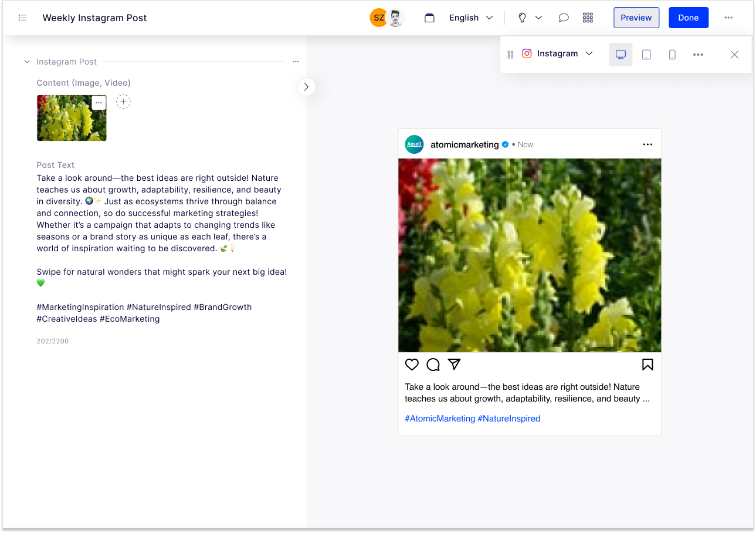This screenshot has height=533, width=756.
Task: Click the hashtags line in the post text
Action: pyautogui.click(x=144, y=313)
